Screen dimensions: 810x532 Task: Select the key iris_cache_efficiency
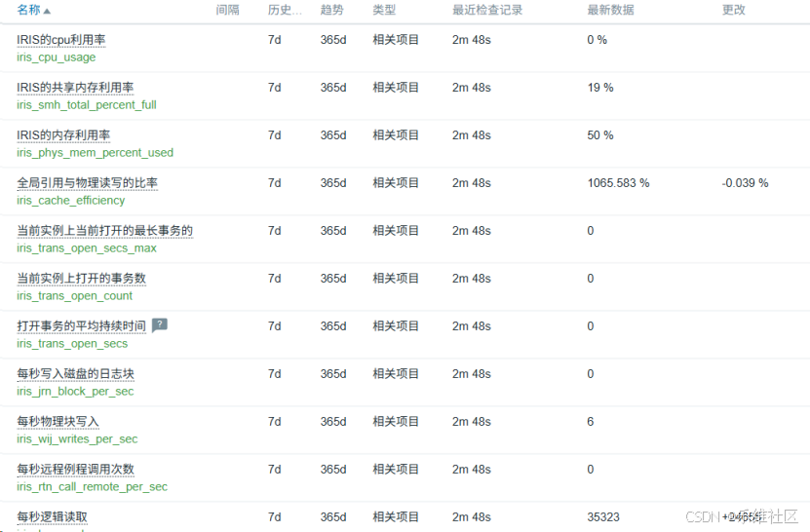(x=71, y=201)
